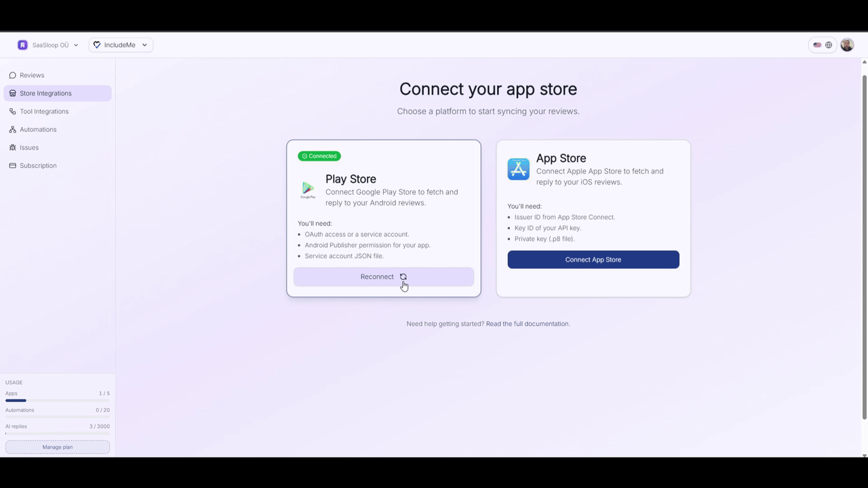Click the Apps usage progress bar
The height and width of the screenshot is (488, 868).
pyautogui.click(x=58, y=401)
